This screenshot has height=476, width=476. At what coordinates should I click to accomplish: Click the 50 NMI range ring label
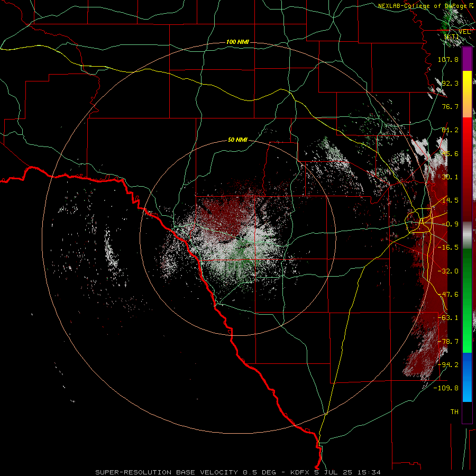(x=237, y=140)
